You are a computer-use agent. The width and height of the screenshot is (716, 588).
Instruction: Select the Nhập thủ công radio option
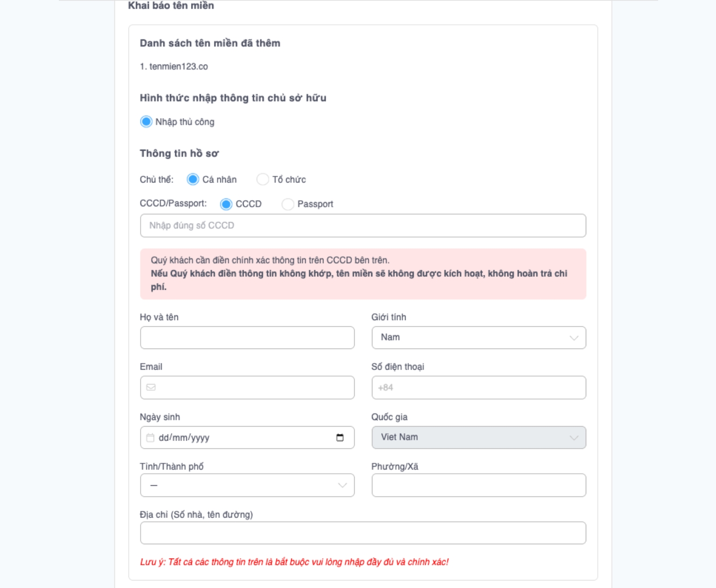(146, 122)
